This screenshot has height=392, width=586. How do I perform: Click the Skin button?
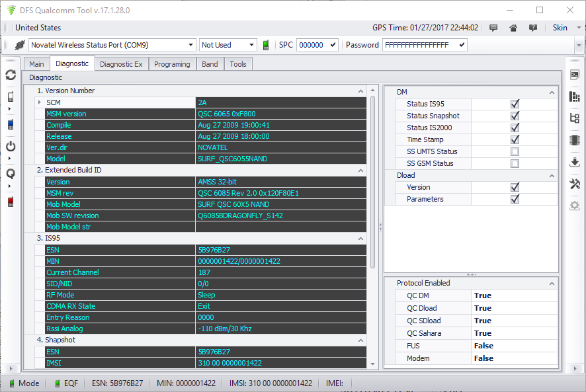560,28
